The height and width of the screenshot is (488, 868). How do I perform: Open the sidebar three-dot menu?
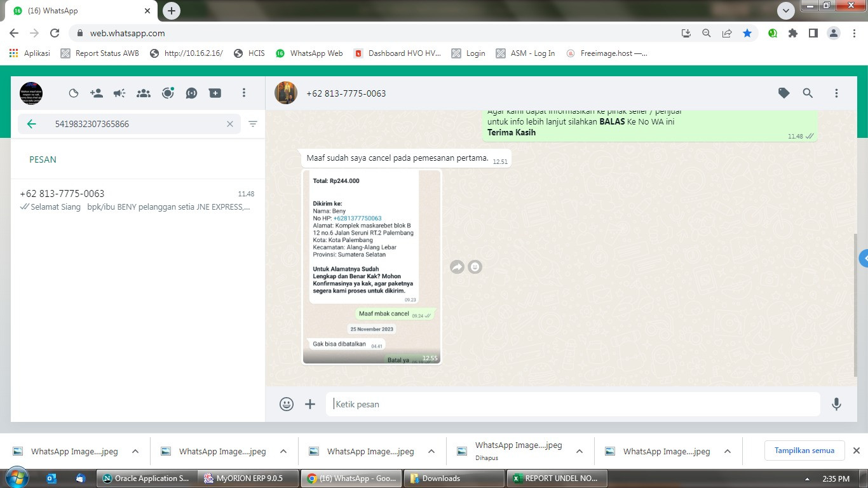(243, 93)
